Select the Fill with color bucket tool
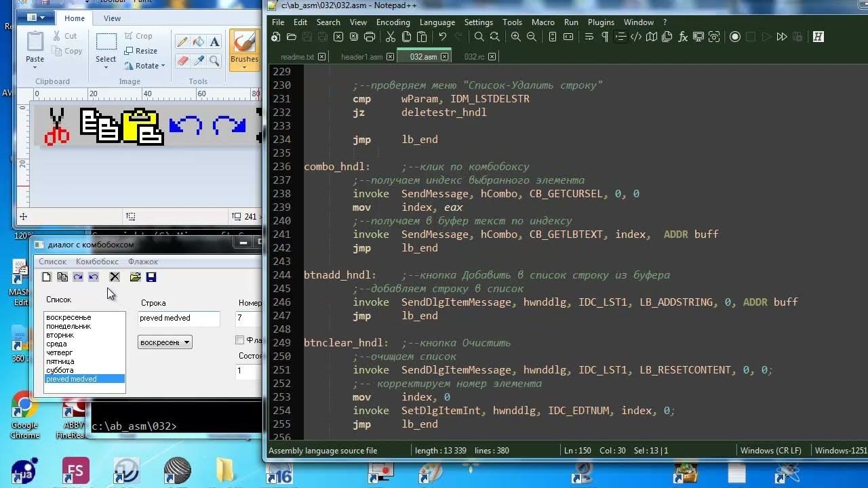This screenshot has width=868, height=488. tap(199, 42)
